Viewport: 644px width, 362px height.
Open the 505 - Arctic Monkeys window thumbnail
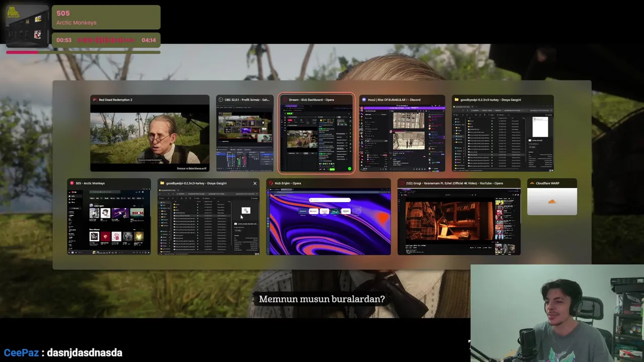(109, 221)
